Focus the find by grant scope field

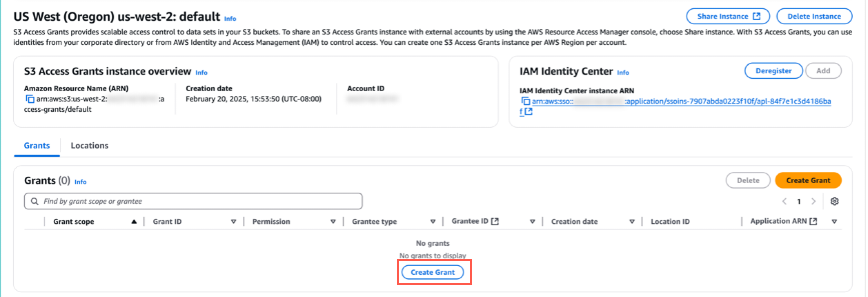click(x=199, y=201)
